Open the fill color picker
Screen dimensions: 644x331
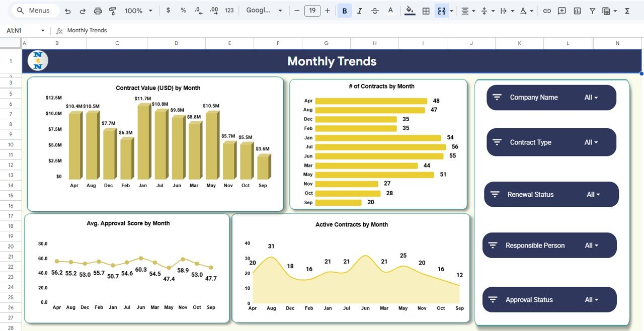(x=410, y=10)
